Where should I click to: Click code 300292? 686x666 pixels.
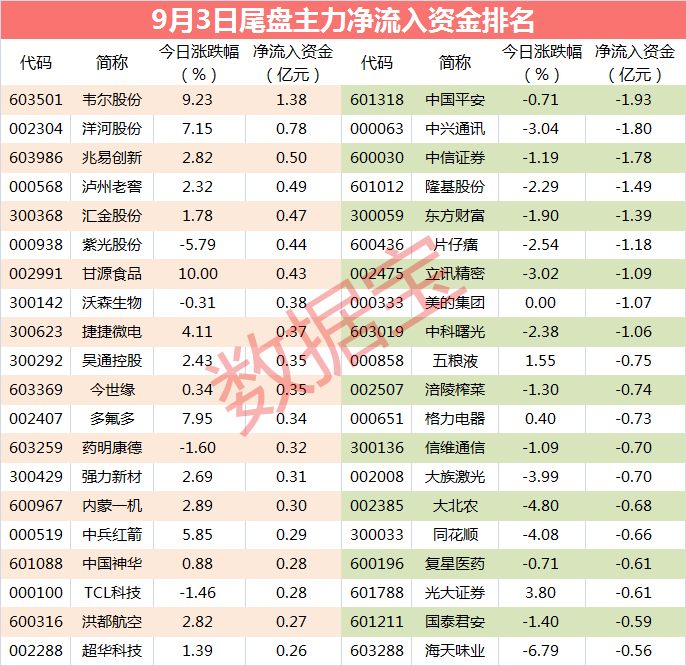[36, 361]
